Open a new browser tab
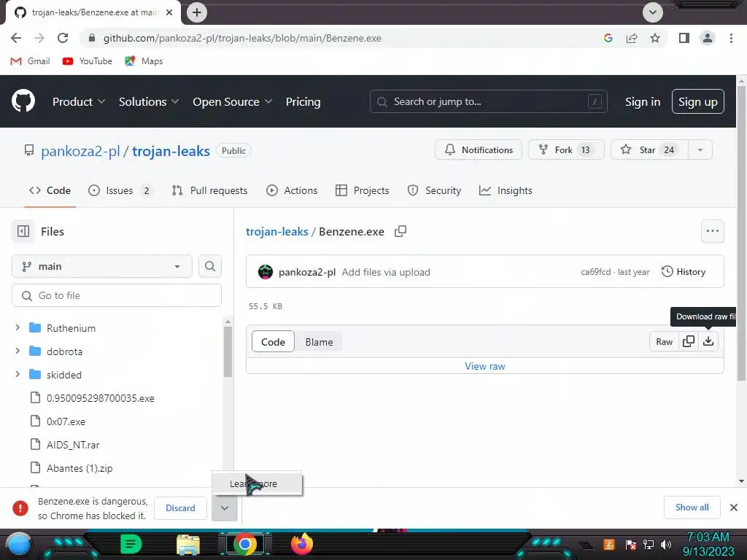 pos(197,12)
